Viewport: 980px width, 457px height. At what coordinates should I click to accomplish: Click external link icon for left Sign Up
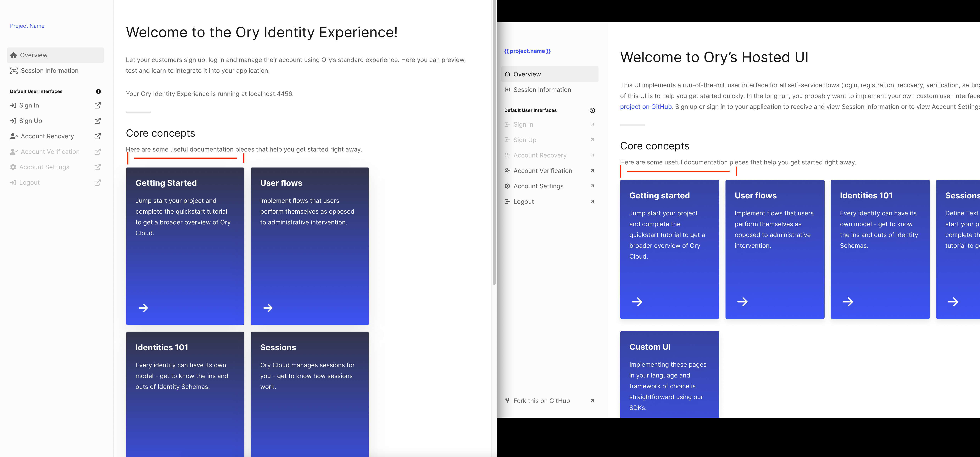point(98,121)
